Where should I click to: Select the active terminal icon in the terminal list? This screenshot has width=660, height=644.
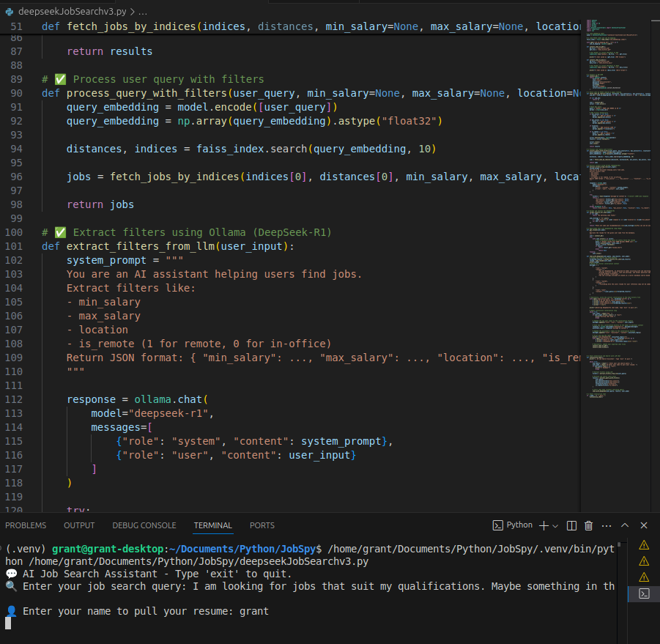coord(644,593)
